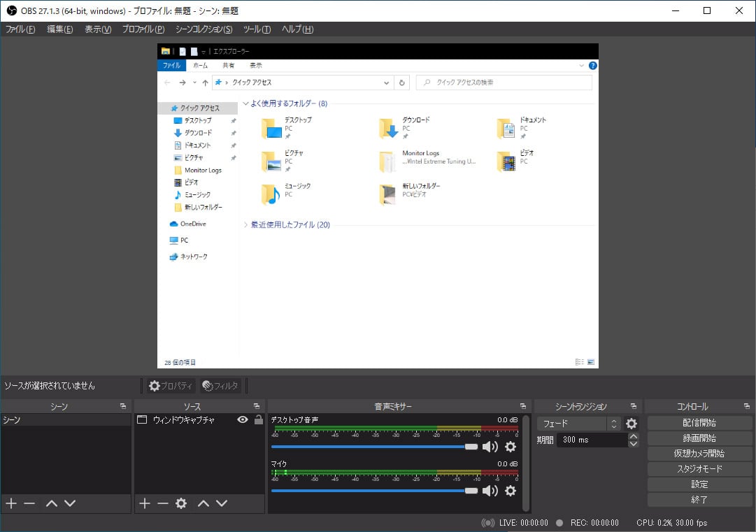Open address bar dropdown in captured Explorer

[386, 83]
